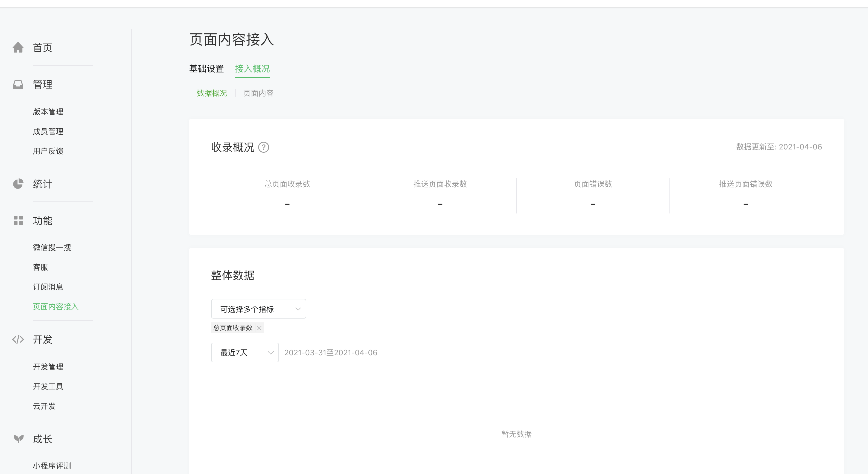The height and width of the screenshot is (474, 868).
Task: Remove the 总页面收录数 tag with X
Action: point(259,328)
